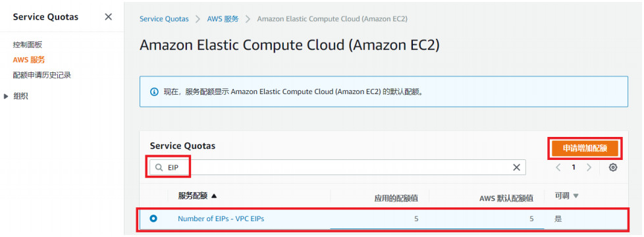Close the Service Quotas side panel
Screen dimensions: 644x237
[109, 17]
